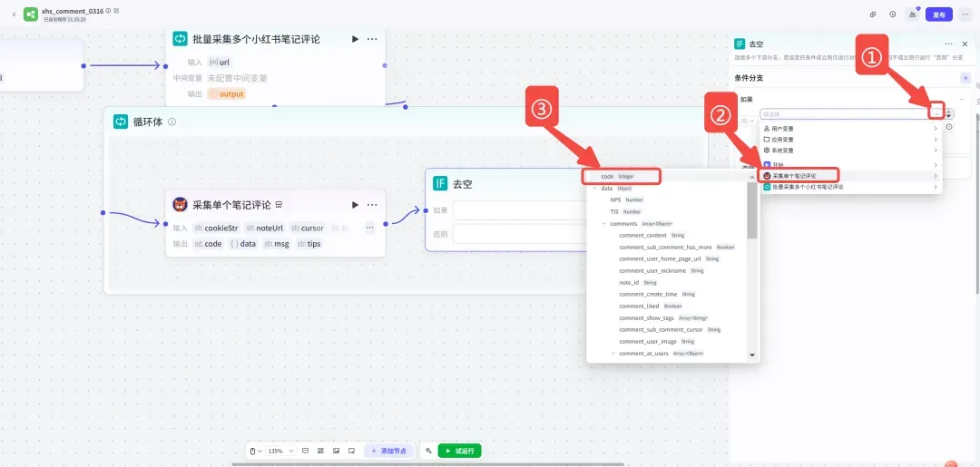Screen dimensions: 980x467
Task: Open top-right more options menu
Action: (965, 15)
